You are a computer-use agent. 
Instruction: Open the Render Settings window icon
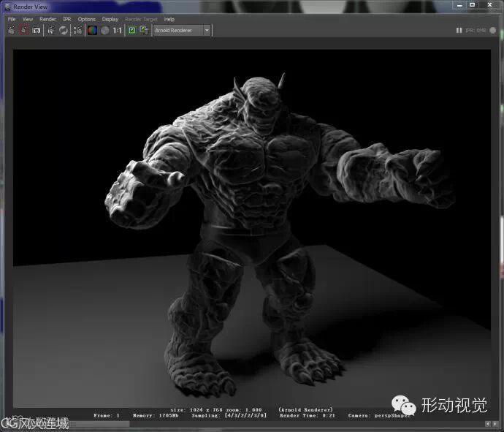(77, 31)
